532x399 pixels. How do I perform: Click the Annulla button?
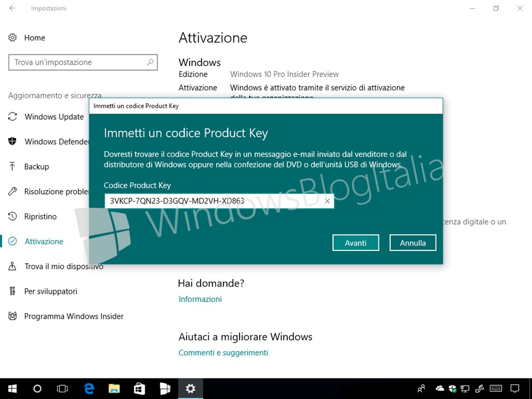click(x=412, y=243)
